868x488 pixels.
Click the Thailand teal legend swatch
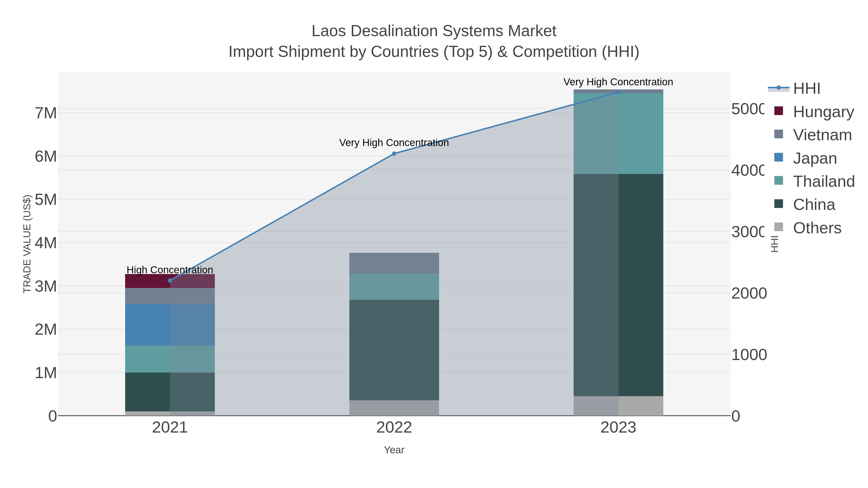tap(779, 180)
